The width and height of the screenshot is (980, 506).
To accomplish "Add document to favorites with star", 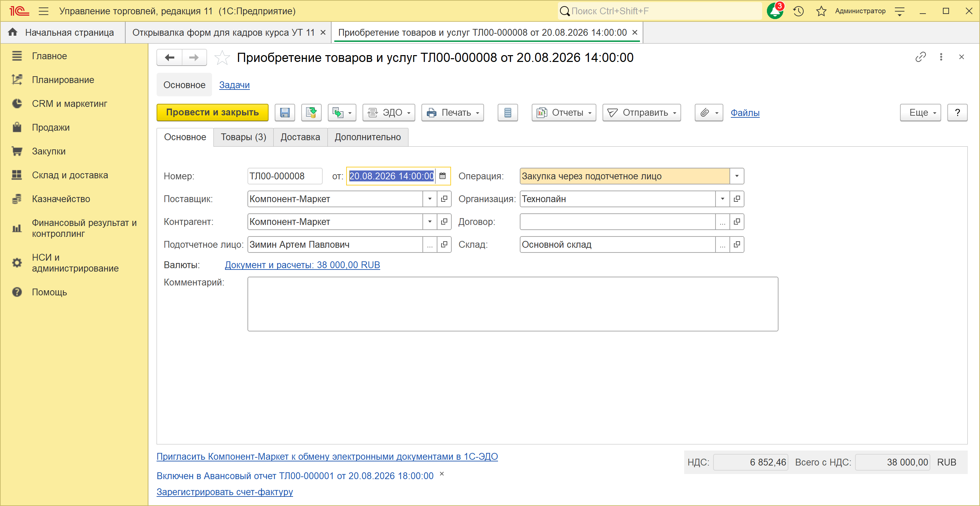I will (222, 58).
